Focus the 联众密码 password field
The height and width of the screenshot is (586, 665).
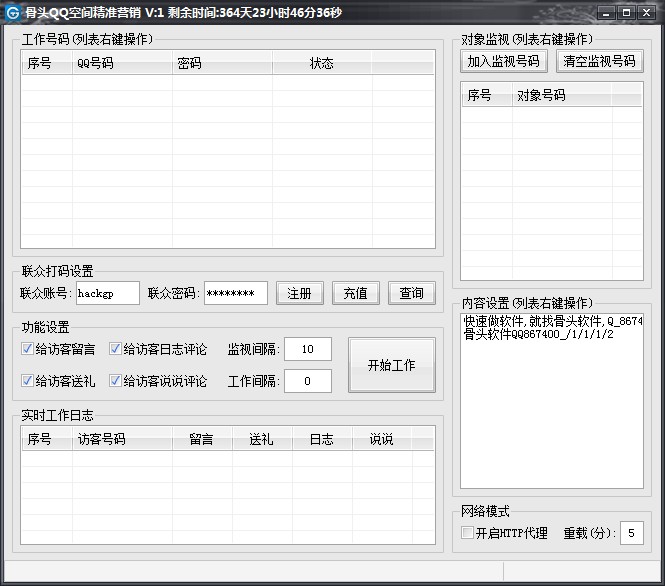(x=236, y=293)
